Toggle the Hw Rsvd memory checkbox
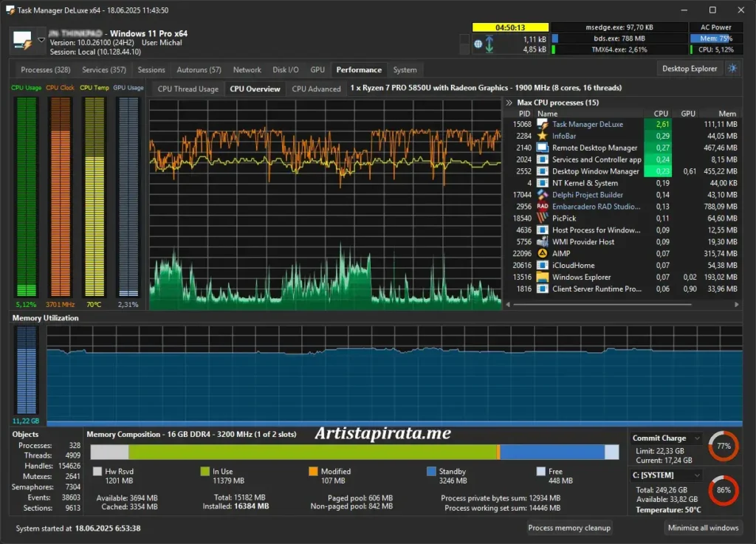The width and height of the screenshot is (756, 544). coord(97,471)
